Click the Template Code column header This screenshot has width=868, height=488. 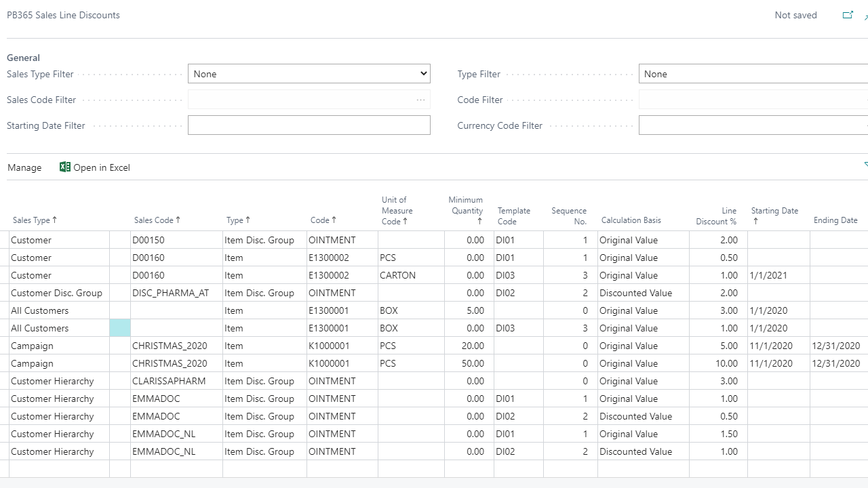click(x=514, y=216)
